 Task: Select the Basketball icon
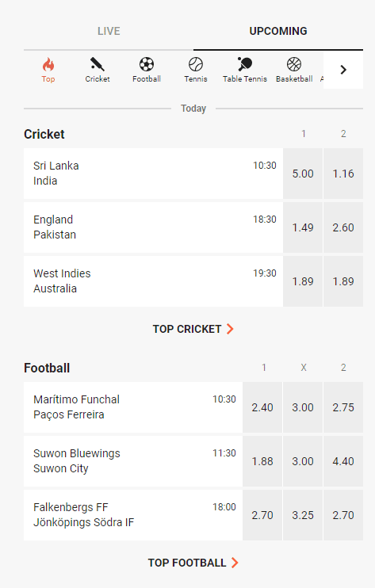click(294, 64)
